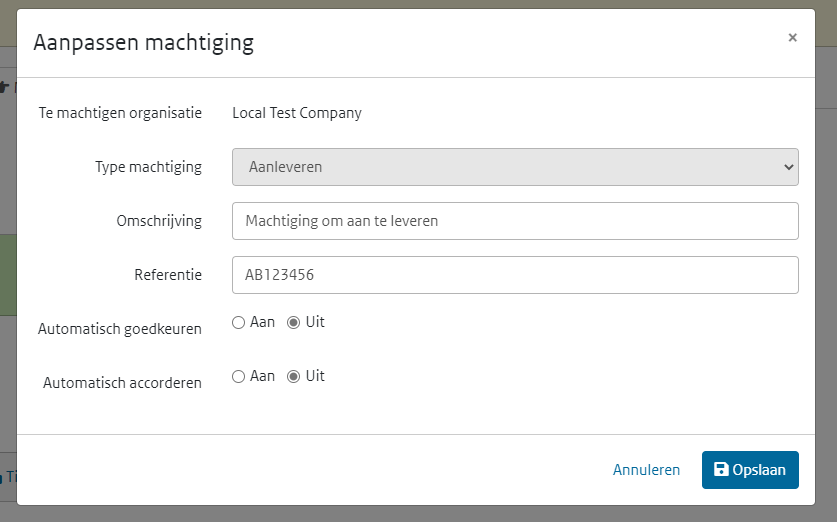Click the Automatisch goedkeuren label

[120, 328]
